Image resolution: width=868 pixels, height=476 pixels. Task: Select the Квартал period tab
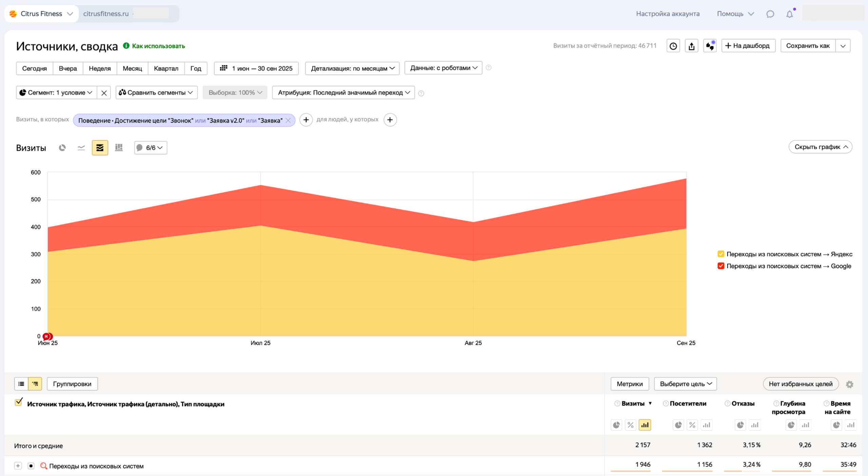click(166, 68)
